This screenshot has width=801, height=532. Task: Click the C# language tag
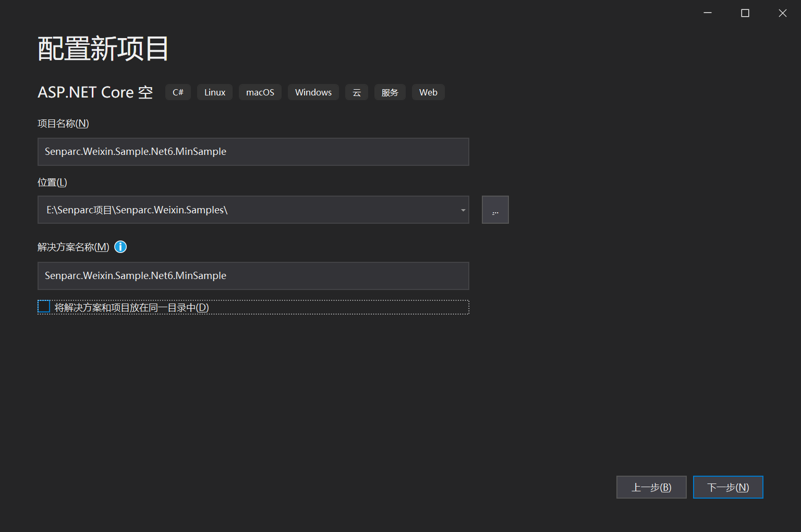(x=178, y=92)
